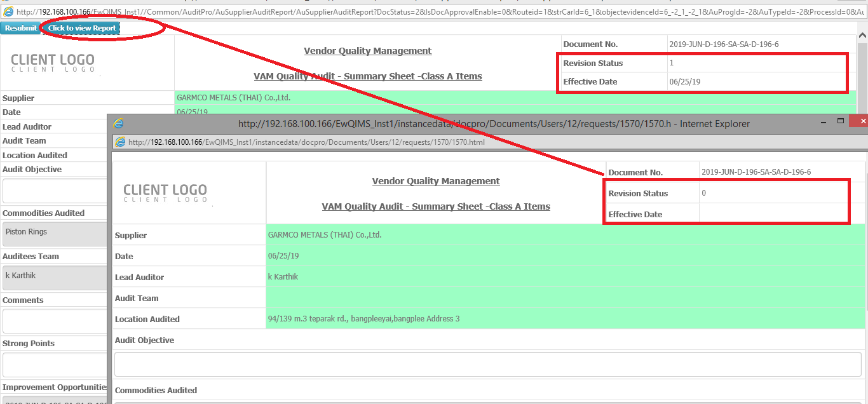Click Lead Auditor value k Karthik in popup

point(283,277)
